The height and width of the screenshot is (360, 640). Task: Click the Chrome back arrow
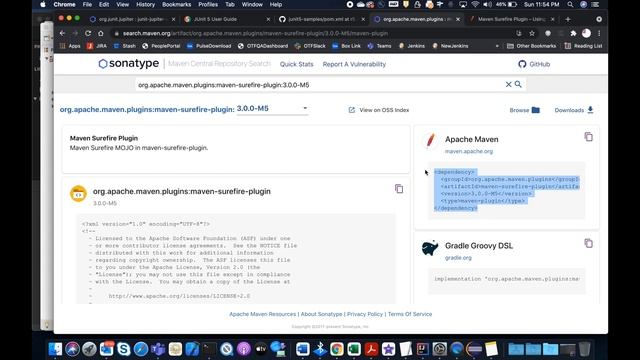(62, 33)
